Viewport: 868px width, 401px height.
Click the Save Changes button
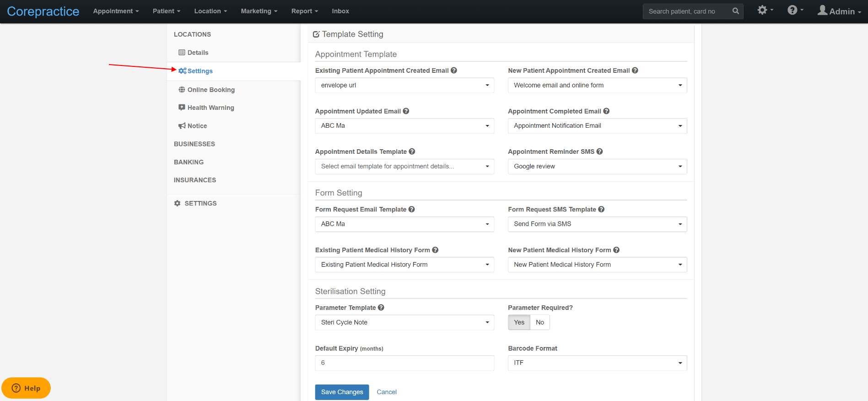tap(342, 392)
